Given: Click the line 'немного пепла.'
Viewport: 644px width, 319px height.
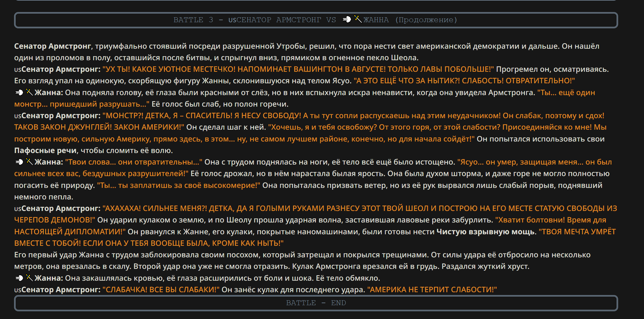Looking at the screenshot, I should coord(44,197).
